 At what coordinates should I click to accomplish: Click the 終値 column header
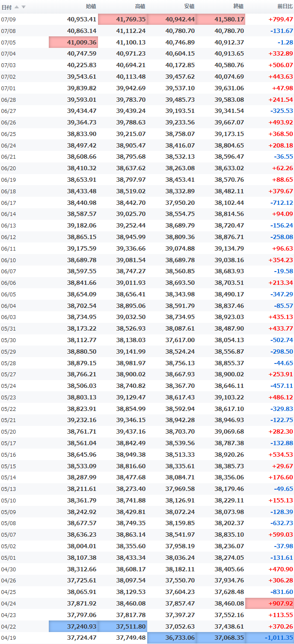pyautogui.click(x=238, y=6)
